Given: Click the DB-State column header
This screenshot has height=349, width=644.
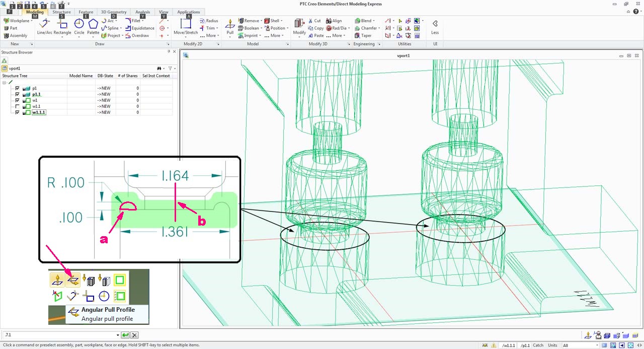Looking at the screenshot, I should 105,76.
